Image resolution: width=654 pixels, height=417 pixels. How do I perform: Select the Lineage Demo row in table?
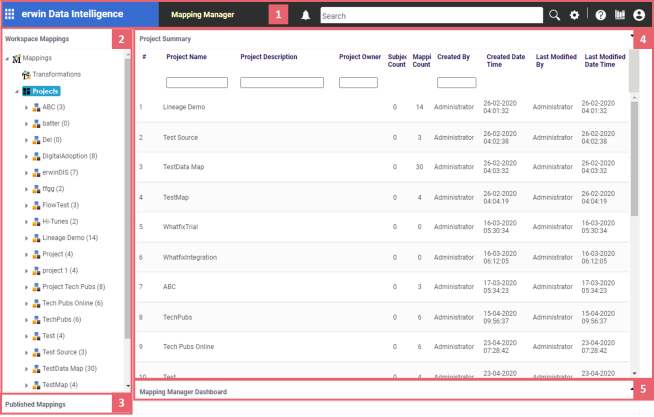click(382, 107)
